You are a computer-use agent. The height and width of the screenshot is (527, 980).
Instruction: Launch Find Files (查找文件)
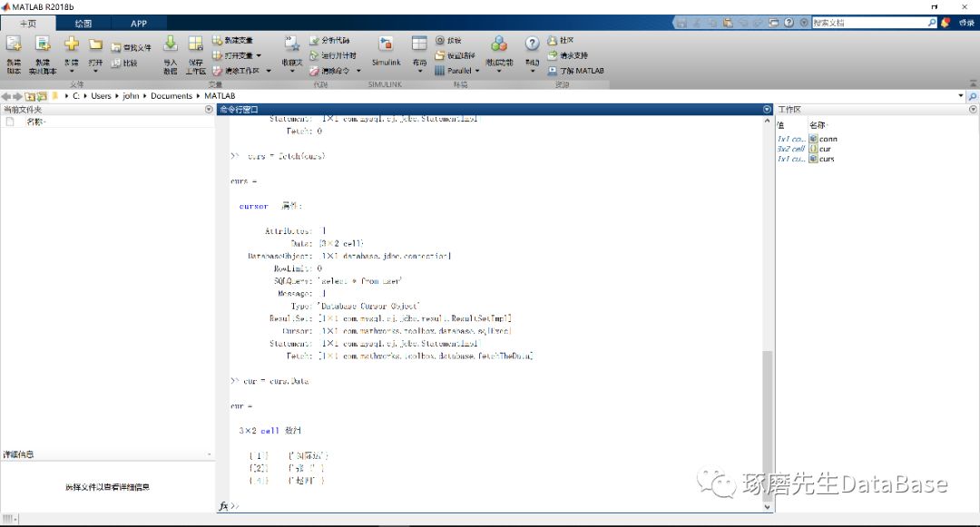[132, 47]
